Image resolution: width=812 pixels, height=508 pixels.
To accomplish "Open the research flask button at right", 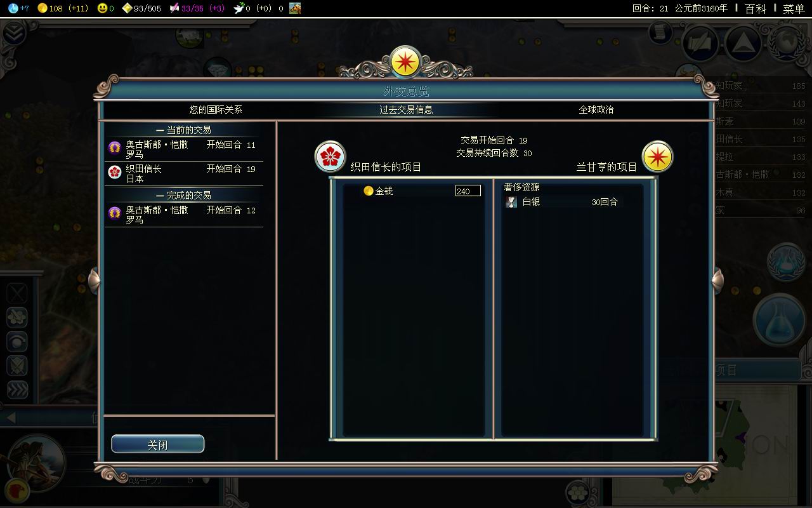I will (778, 319).
